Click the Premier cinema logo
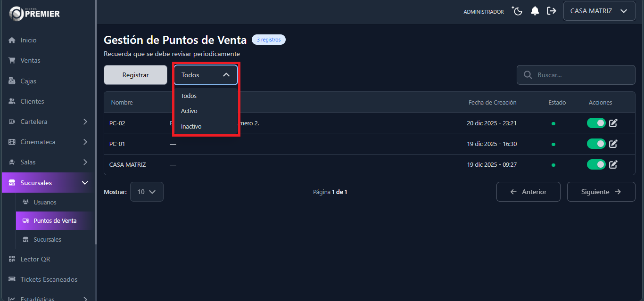Screen dimensions: 644x301 pos(33,13)
